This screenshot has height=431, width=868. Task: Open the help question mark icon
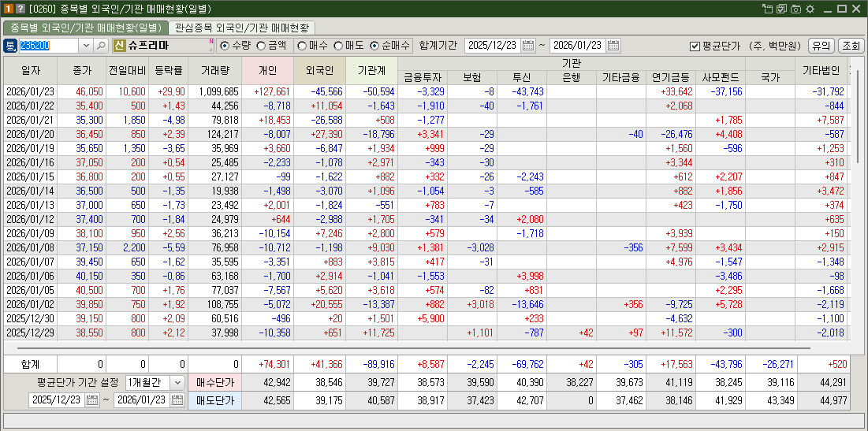[20, 9]
